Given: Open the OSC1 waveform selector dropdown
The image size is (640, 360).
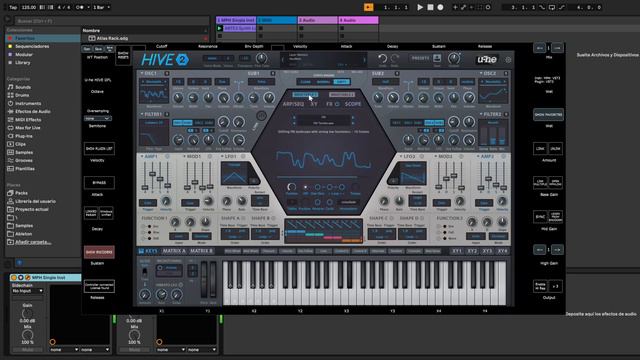Looking at the screenshot, I should (153, 82).
